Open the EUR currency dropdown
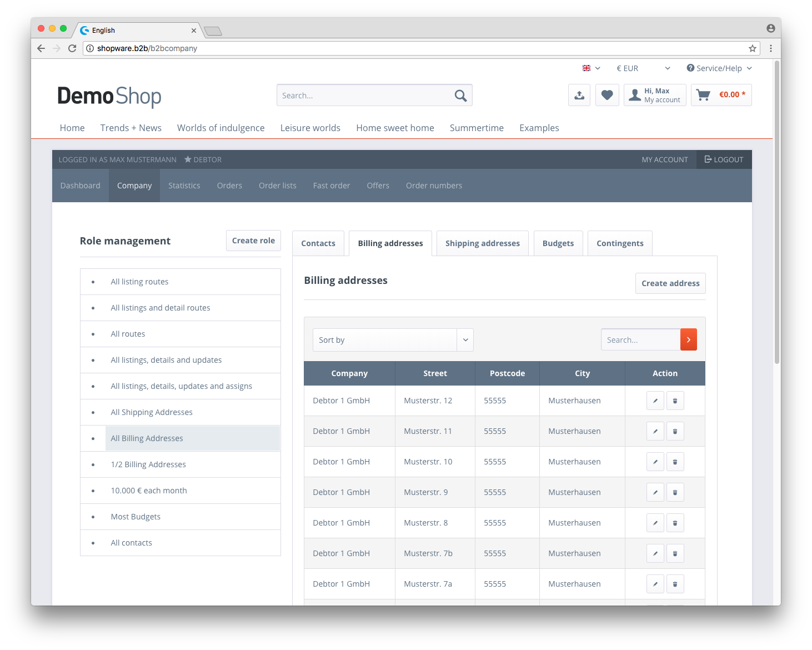The height and width of the screenshot is (650, 812). pos(643,68)
